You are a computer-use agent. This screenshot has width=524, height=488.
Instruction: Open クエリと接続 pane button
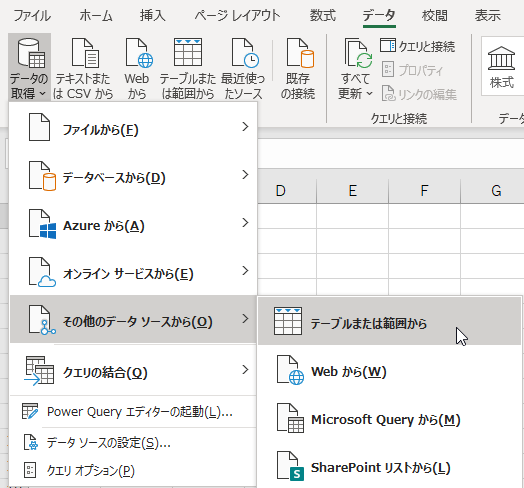click(x=417, y=46)
